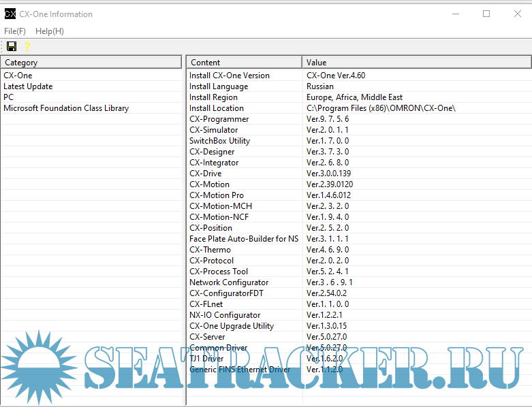The height and width of the screenshot is (407, 532).
Task: Select the CX-Programmer row
Action: point(219,119)
